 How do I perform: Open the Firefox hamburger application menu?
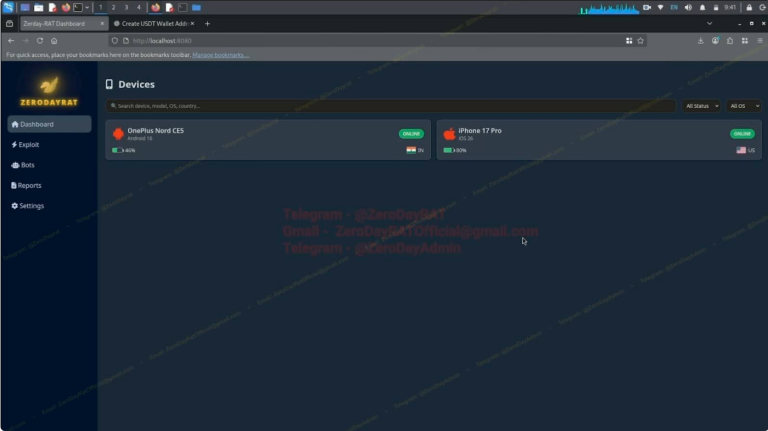pos(760,41)
